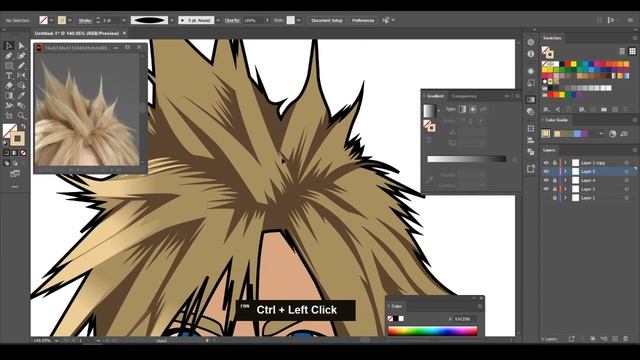Toggle visibility of Layer 2 copy
640x360 pixels.
point(546,163)
